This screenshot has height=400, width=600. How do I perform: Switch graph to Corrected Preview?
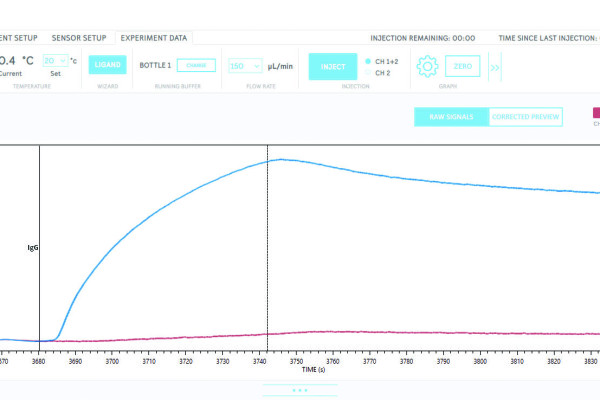click(526, 117)
